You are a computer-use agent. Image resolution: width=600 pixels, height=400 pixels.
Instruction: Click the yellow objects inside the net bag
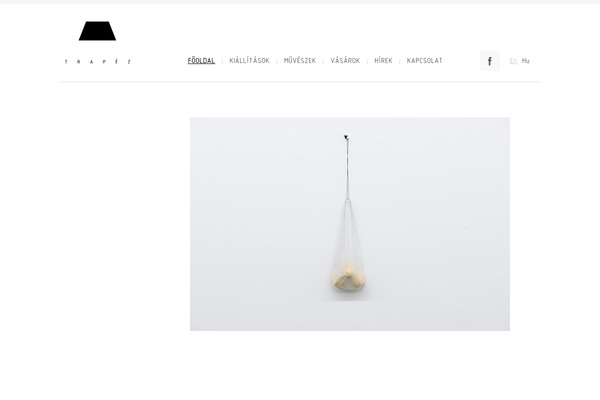[x=348, y=277]
